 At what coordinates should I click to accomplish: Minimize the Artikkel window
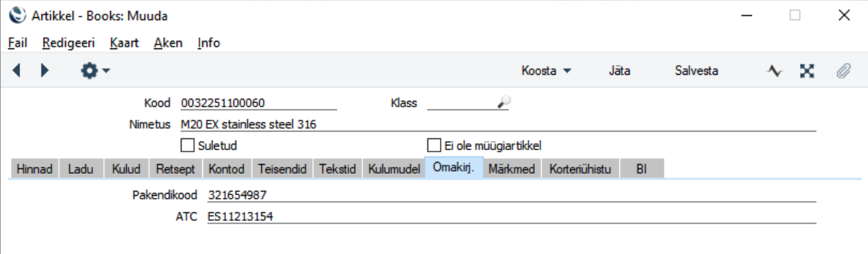(747, 15)
